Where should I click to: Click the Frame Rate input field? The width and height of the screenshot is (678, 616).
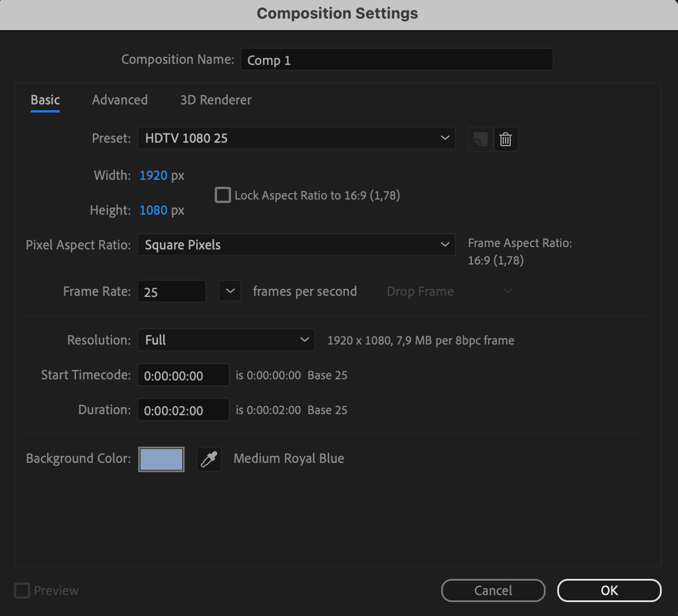click(x=171, y=292)
